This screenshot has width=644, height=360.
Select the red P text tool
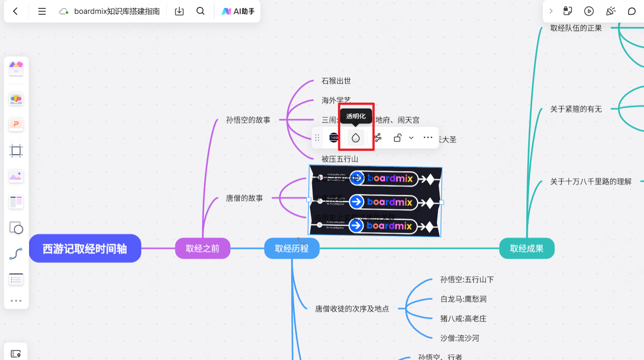coord(16,125)
